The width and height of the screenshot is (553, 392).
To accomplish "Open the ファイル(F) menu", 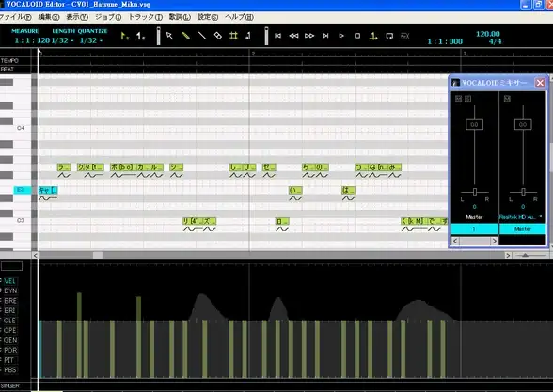I will (15, 17).
